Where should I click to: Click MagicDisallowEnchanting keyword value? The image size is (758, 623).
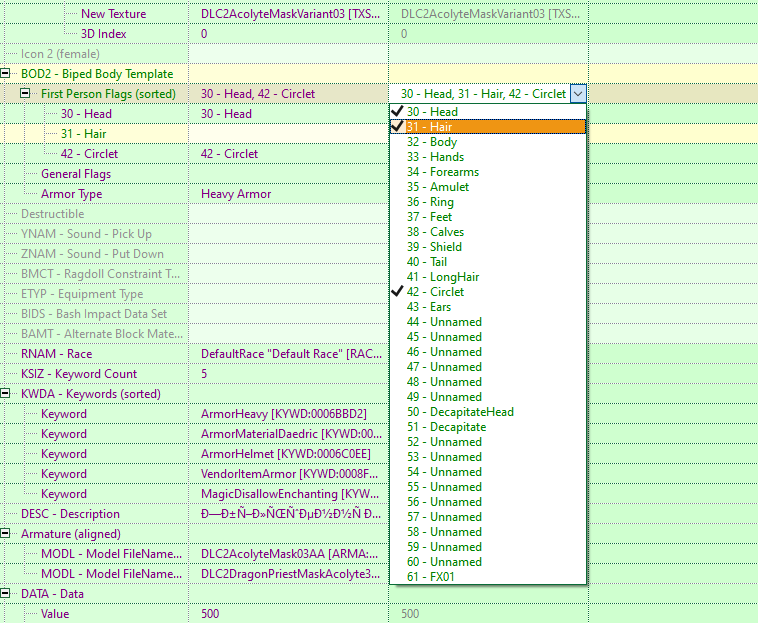click(289, 493)
